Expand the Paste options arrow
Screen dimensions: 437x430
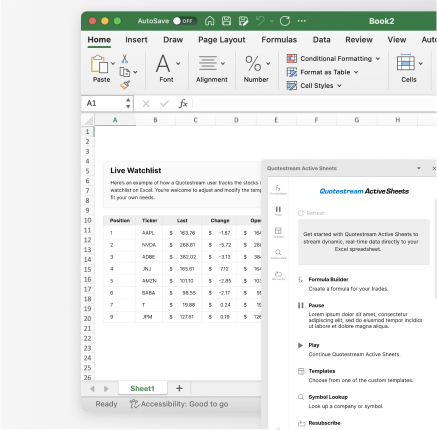[x=113, y=63]
